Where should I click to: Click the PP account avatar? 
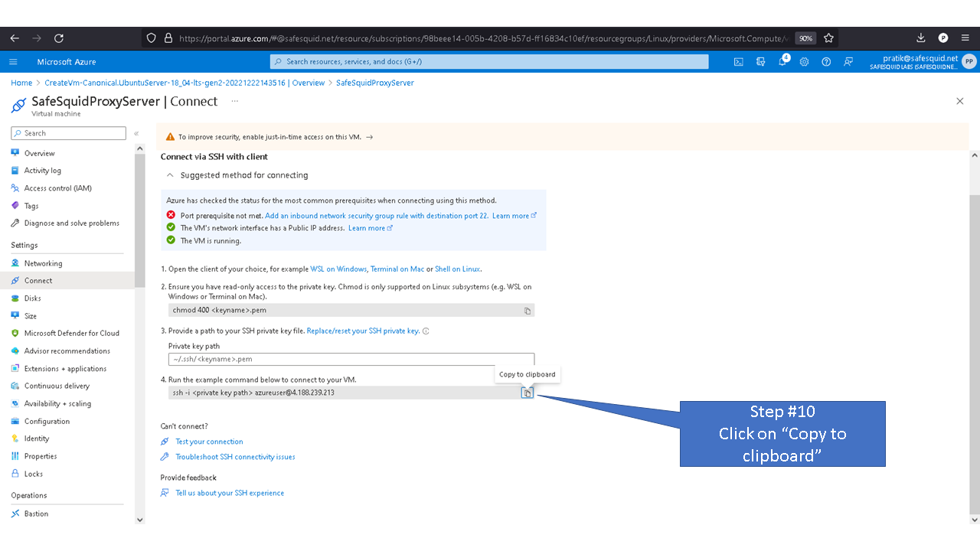[x=969, y=62]
